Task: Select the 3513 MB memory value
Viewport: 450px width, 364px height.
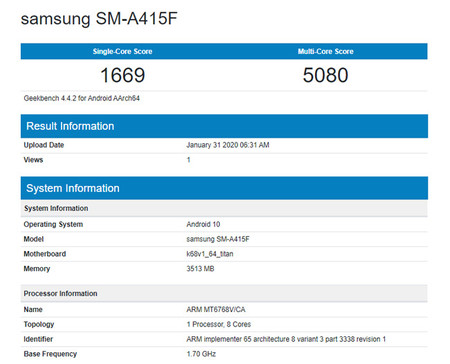Action: pos(200,269)
